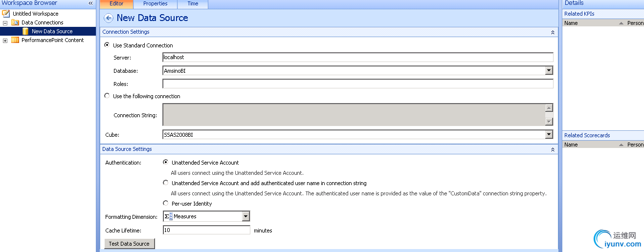Choose Unattended Service Account authentication
Viewport: 644px width, 252px height.
tap(166, 162)
